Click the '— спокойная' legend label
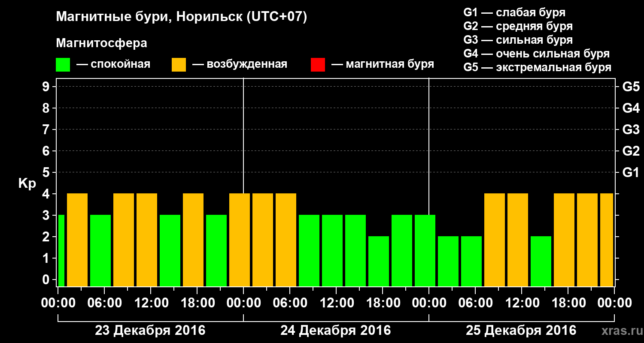This screenshot has height=343, width=644. point(113,65)
